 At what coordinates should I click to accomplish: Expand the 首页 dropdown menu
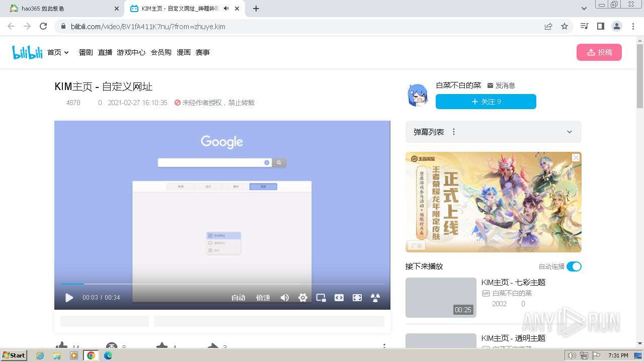[58, 52]
